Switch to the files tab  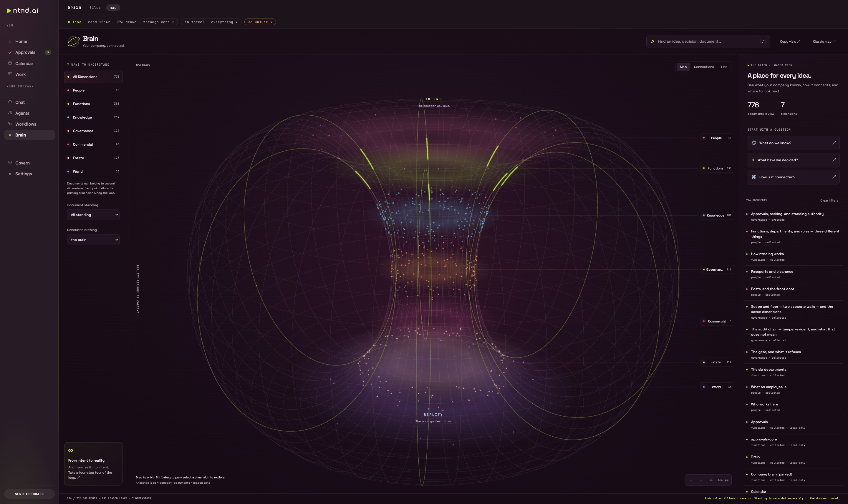95,7
